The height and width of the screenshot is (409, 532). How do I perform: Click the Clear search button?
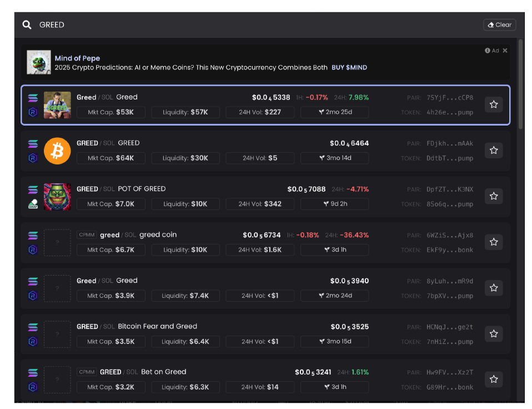coord(499,24)
